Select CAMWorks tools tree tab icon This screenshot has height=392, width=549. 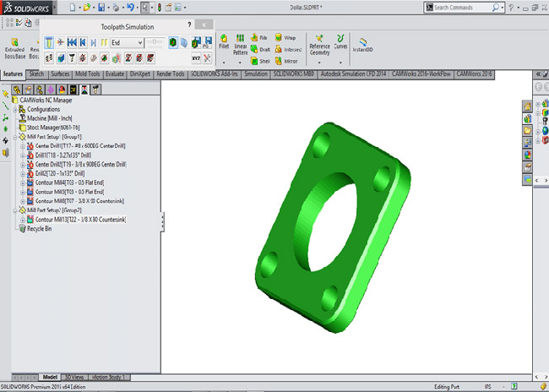95,90
